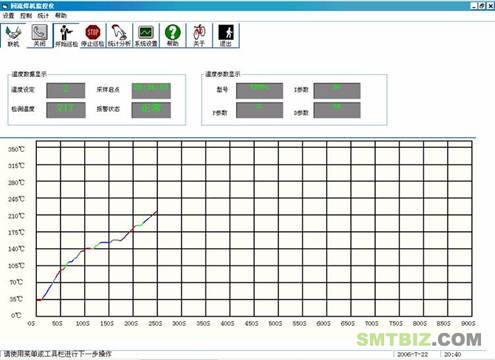Open the 设置 menu in menu bar
The width and height of the screenshot is (495, 360).
coord(8,16)
